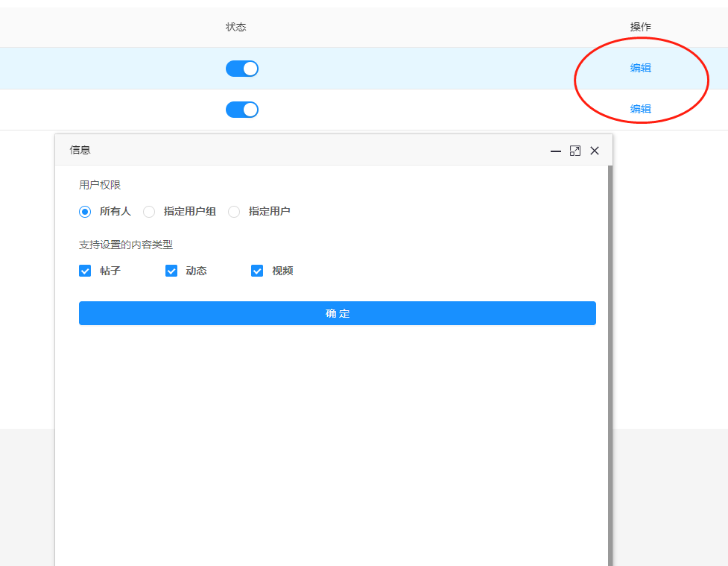Viewport: 728px width, 566px height.
Task: Click the 确定 confirm button
Action: (x=338, y=313)
